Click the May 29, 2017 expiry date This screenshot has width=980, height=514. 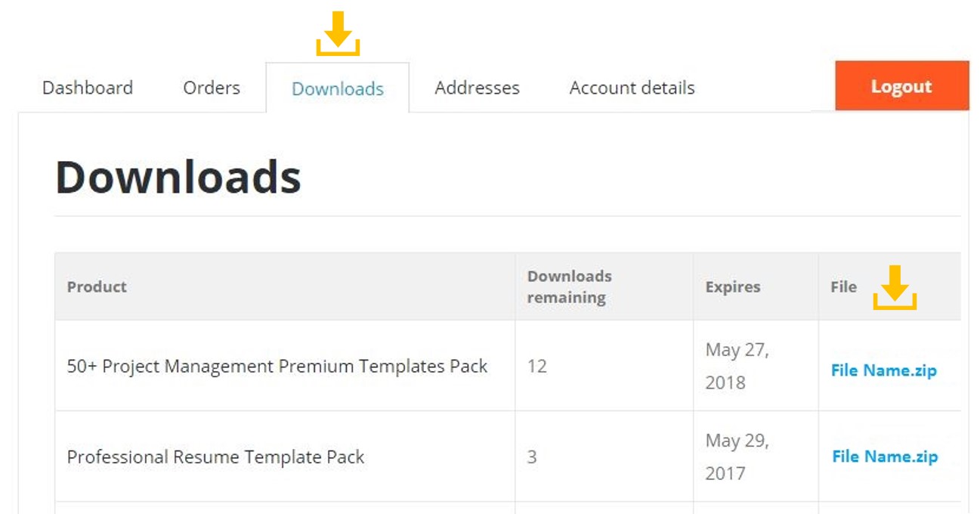pos(737,457)
